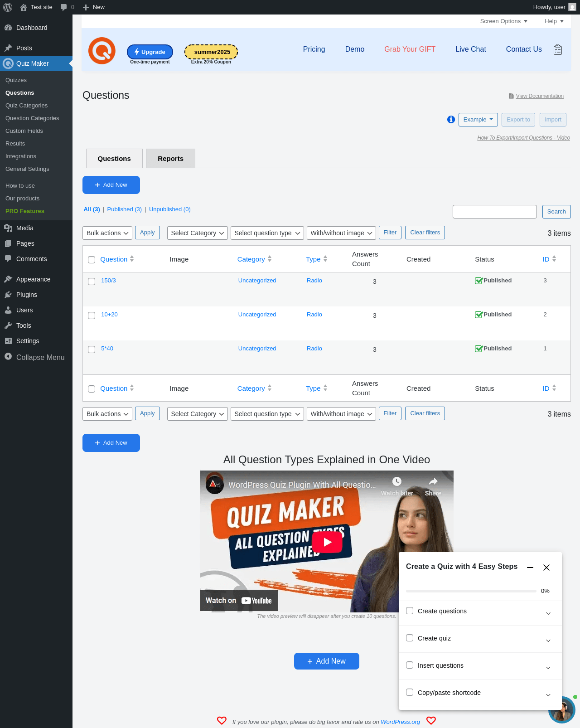Tick the Copy/paste shortcode checkbox

[410, 692]
